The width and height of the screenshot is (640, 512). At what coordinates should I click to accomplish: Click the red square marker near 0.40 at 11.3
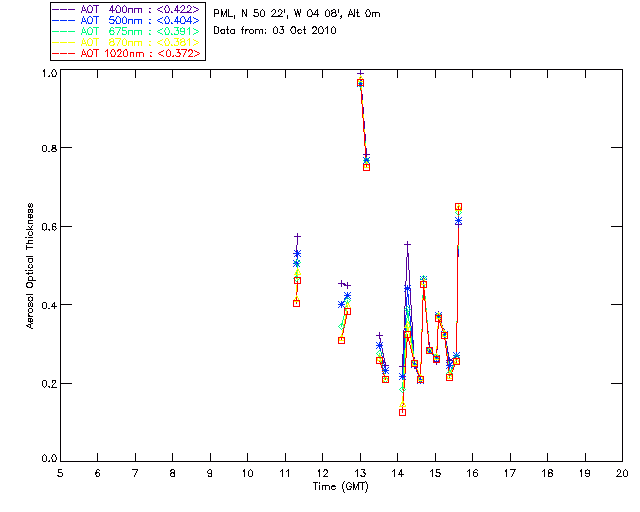tap(297, 303)
